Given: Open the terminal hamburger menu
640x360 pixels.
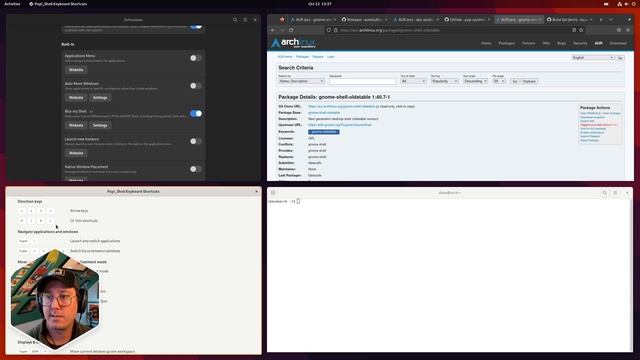Looking at the screenshot, I should [615, 193].
